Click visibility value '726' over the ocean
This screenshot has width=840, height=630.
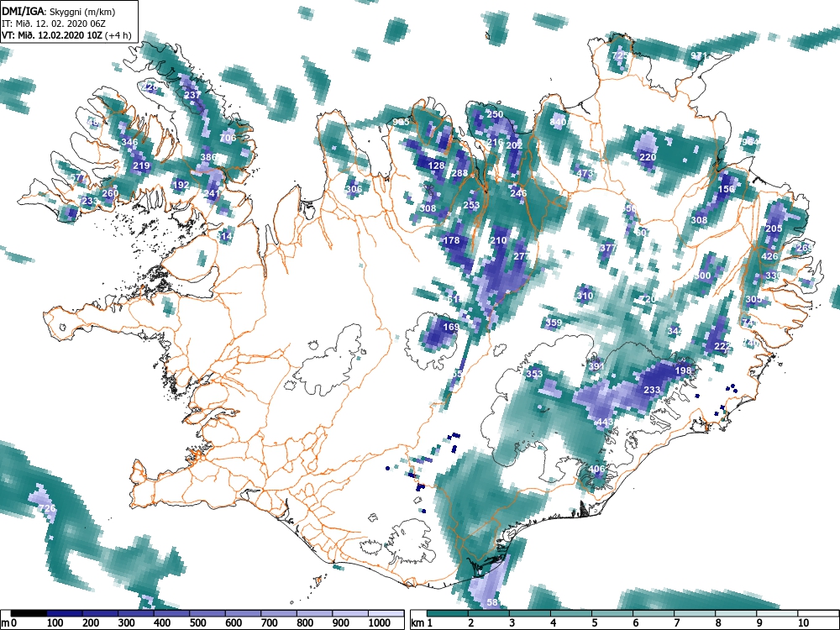(47, 508)
